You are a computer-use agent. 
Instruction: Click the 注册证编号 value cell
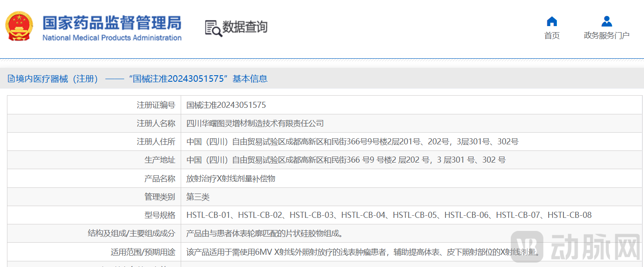226,104
